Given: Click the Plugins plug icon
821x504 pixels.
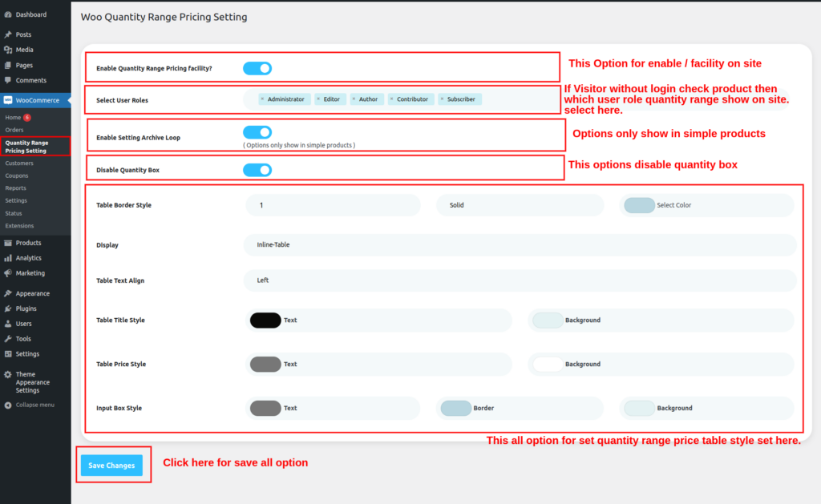Looking at the screenshot, I should pyautogui.click(x=8, y=308).
